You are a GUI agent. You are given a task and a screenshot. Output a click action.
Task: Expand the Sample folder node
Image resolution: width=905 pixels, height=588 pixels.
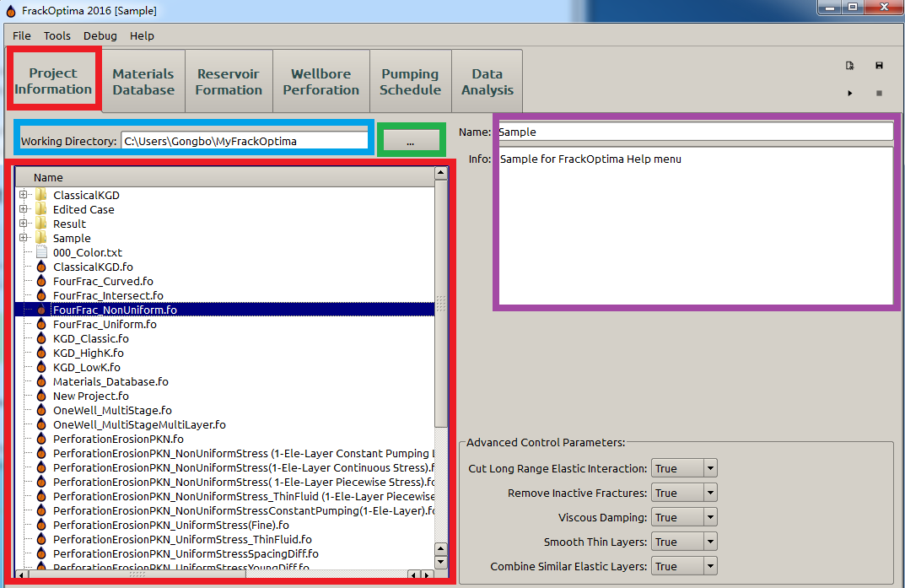pyautogui.click(x=23, y=238)
